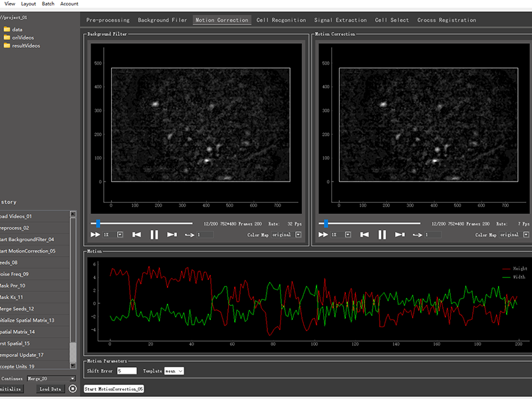Select the Seeds_08 history entry

(34, 262)
